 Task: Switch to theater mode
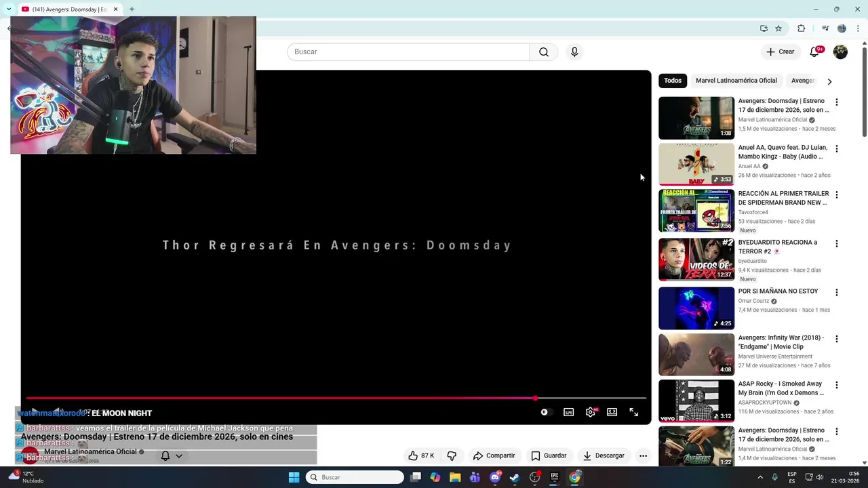[612, 412]
